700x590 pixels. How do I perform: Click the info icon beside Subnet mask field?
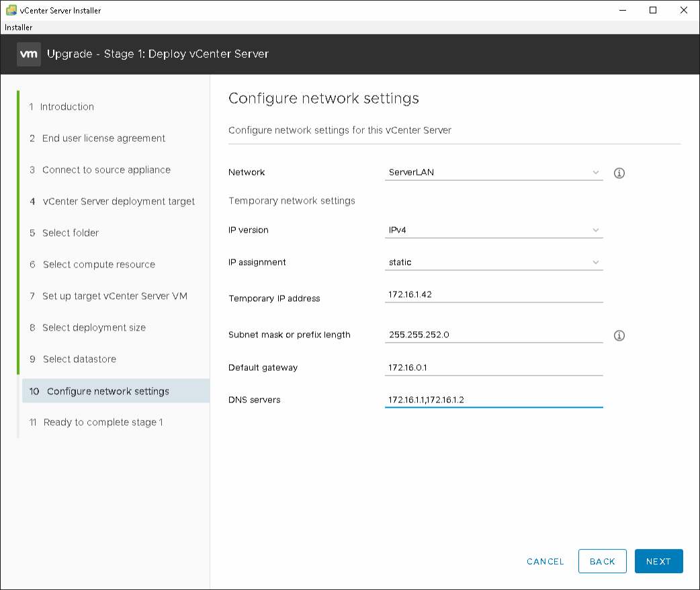click(x=619, y=335)
